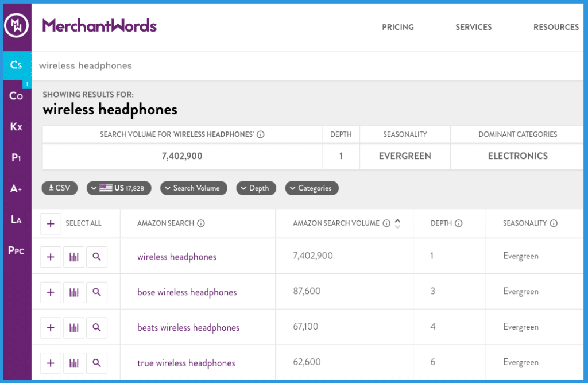588x383 pixels.
Task: Search icon for wireless headphones row
Action: pos(96,257)
